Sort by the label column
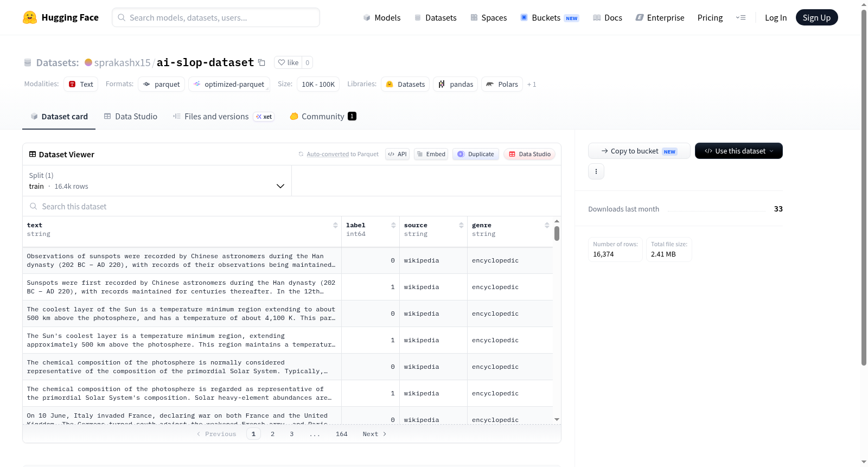 click(393, 225)
